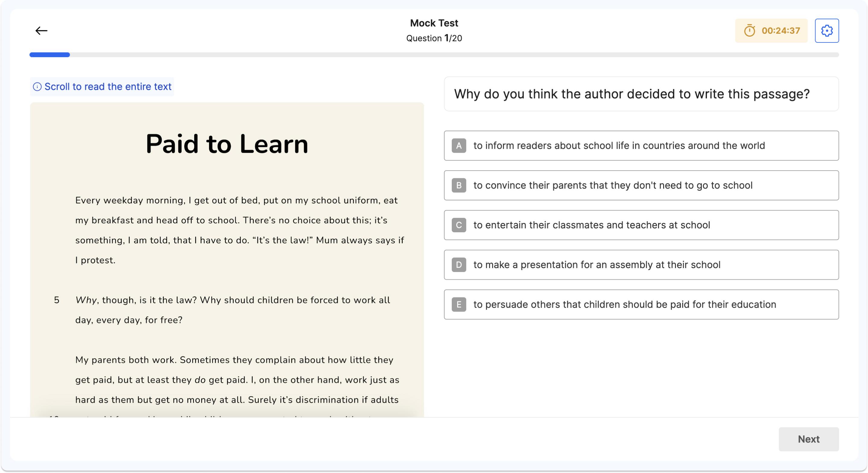The height and width of the screenshot is (473, 868).
Task: Click the info icon beside scroll hint
Action: [37, 86]
